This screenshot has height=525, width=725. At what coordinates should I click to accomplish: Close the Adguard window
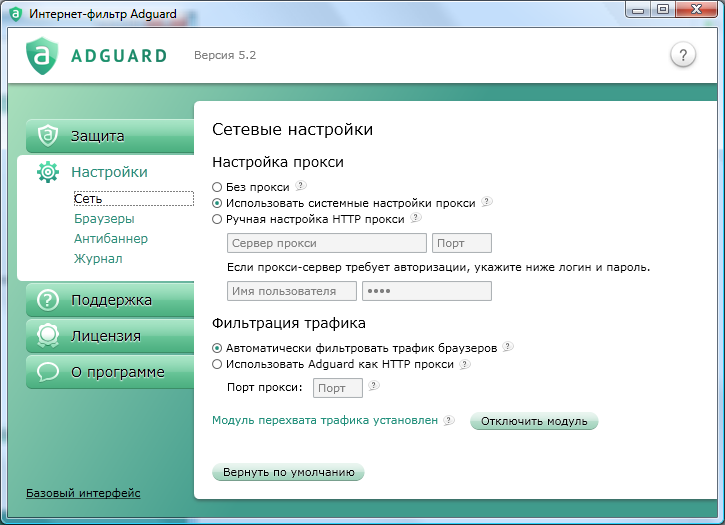[x=696, y=9]
